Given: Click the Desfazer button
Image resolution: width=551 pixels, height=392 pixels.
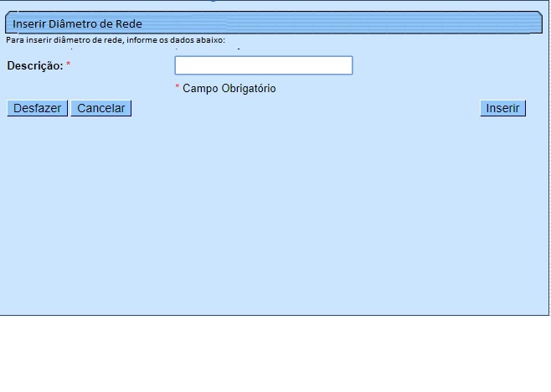Looking at the screenshot, I should tap(37, 108).
